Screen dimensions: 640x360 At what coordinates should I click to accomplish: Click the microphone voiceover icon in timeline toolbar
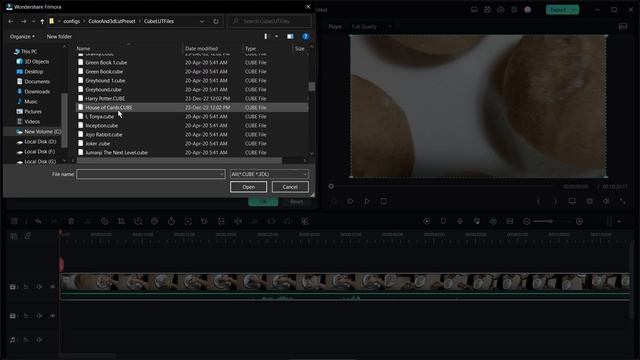click(460, 221)
